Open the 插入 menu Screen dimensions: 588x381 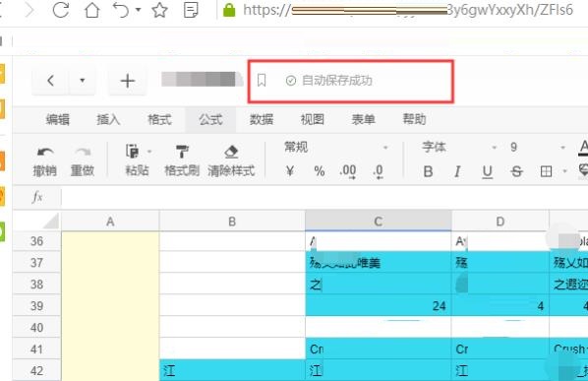tap(108, 120)
